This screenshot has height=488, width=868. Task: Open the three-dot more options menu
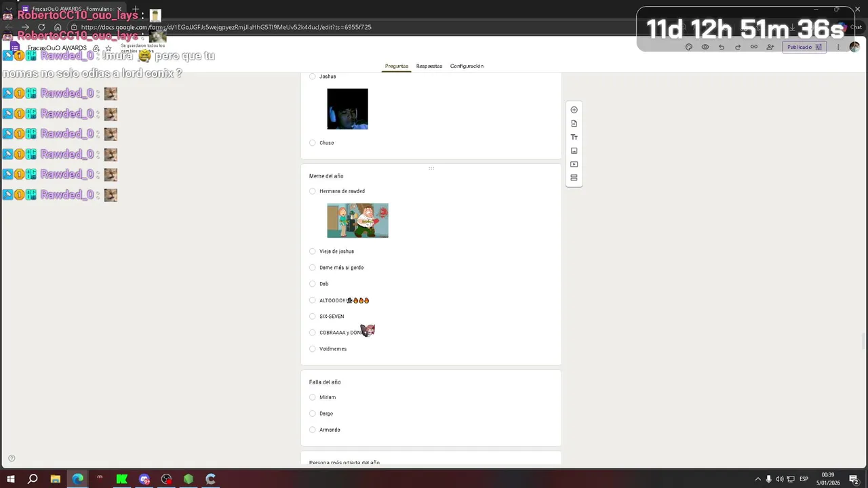pyautogui.click(x=838, y=47)
